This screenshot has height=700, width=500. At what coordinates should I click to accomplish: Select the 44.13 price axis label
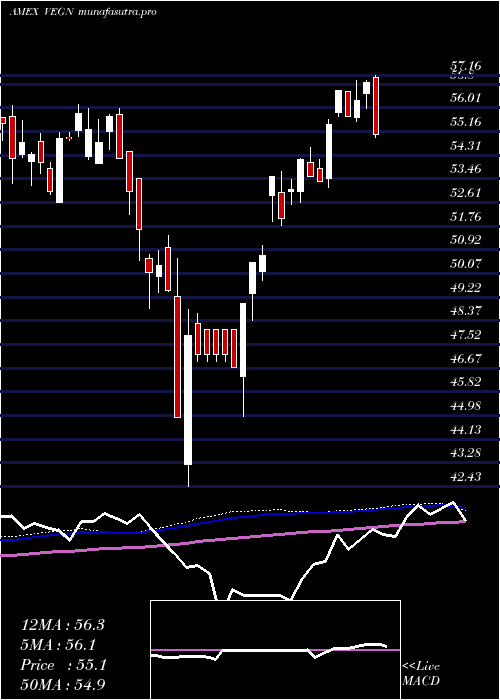(x=466, y=430)
